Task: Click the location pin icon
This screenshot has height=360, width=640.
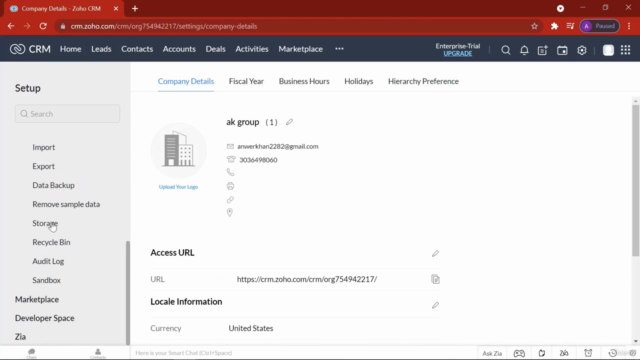Action: click(230, 212)
